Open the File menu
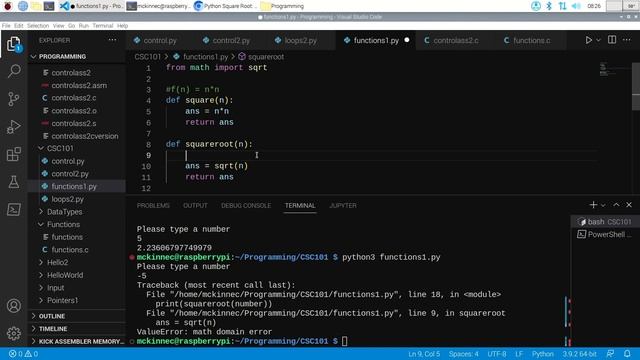The height and width of the screenshot is (360, 640). coord(6,25)
